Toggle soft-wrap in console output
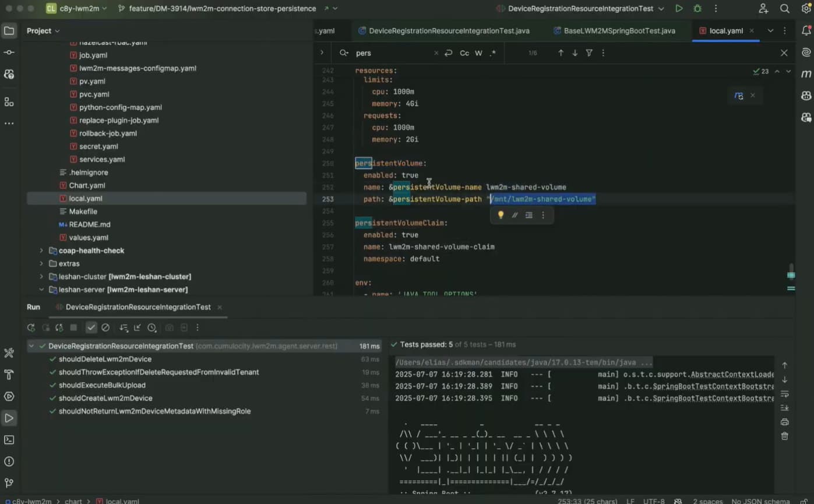The image size is (814, 504). [784, 394]
